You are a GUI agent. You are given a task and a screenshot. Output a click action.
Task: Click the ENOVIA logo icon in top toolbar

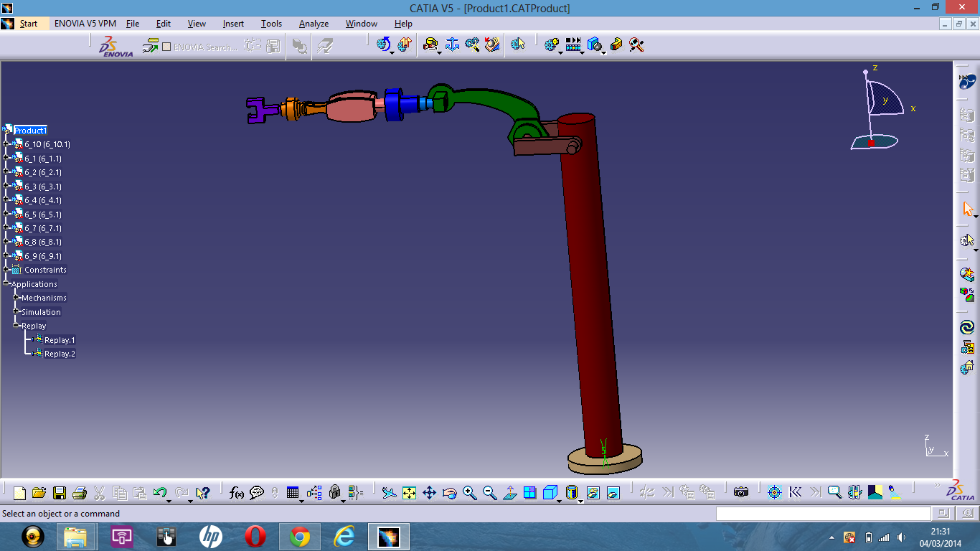point(116,47)
